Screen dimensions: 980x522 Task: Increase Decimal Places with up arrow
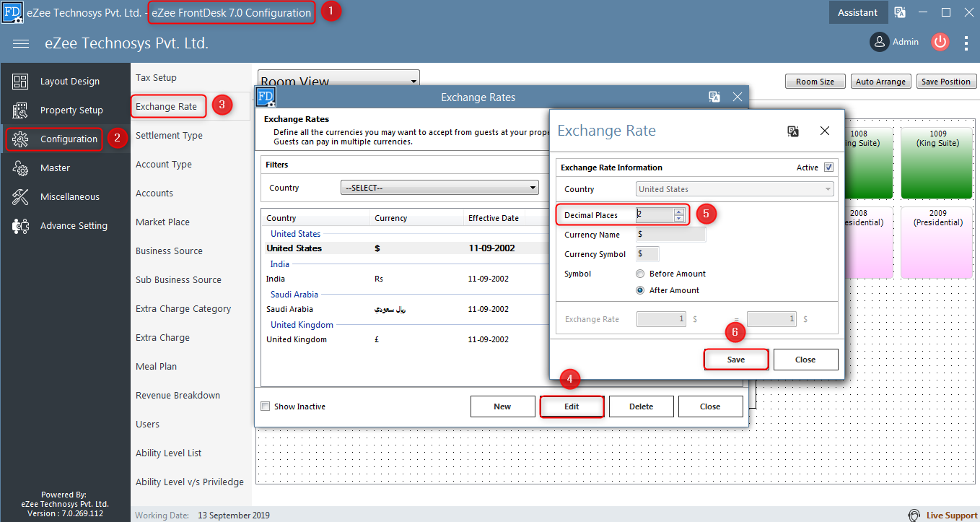pyautogui.click(x=678, y=212)
